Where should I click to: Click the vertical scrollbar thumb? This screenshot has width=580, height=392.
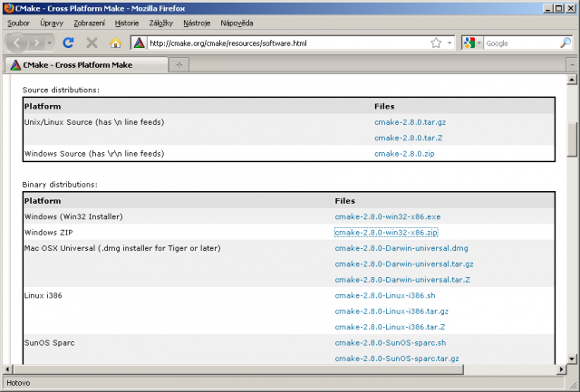572,139
